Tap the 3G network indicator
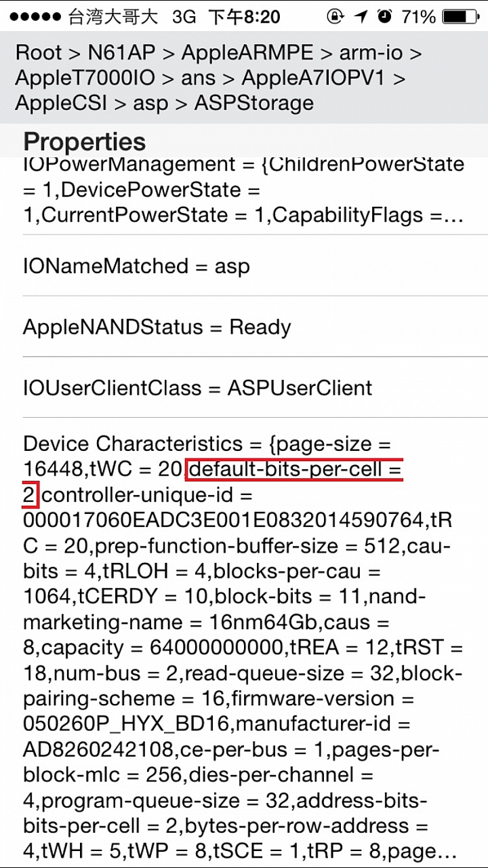Viewport: 488px width, 868px height. (184, 17)
